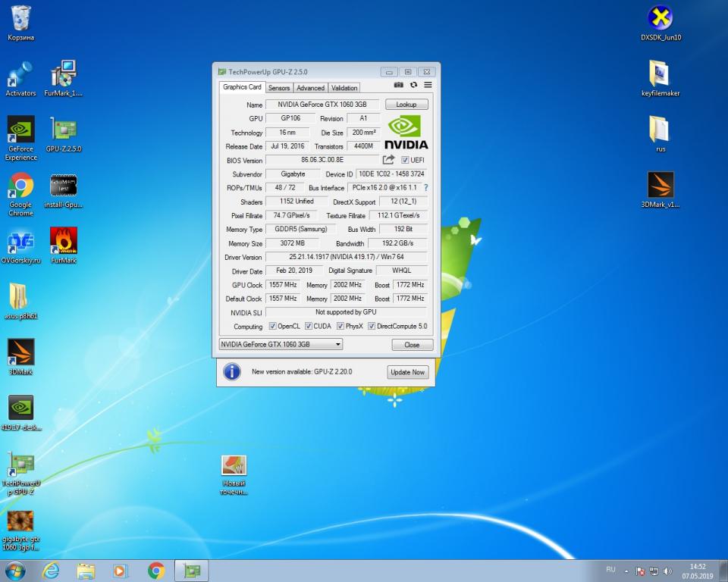Image resolution: width=728 pixels, height=582 pixels.
Task: Select the FurMark_1 installer icon
Action: tap(64, 79)
